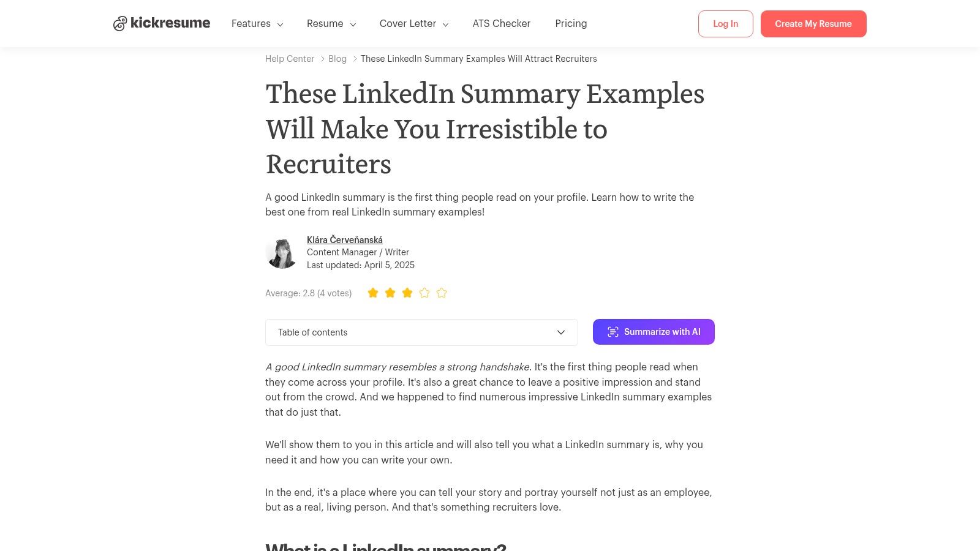This screenshot has width=980, height=551.
Task: Click the fifth empty rating star
Action: (x=441, y=293)
